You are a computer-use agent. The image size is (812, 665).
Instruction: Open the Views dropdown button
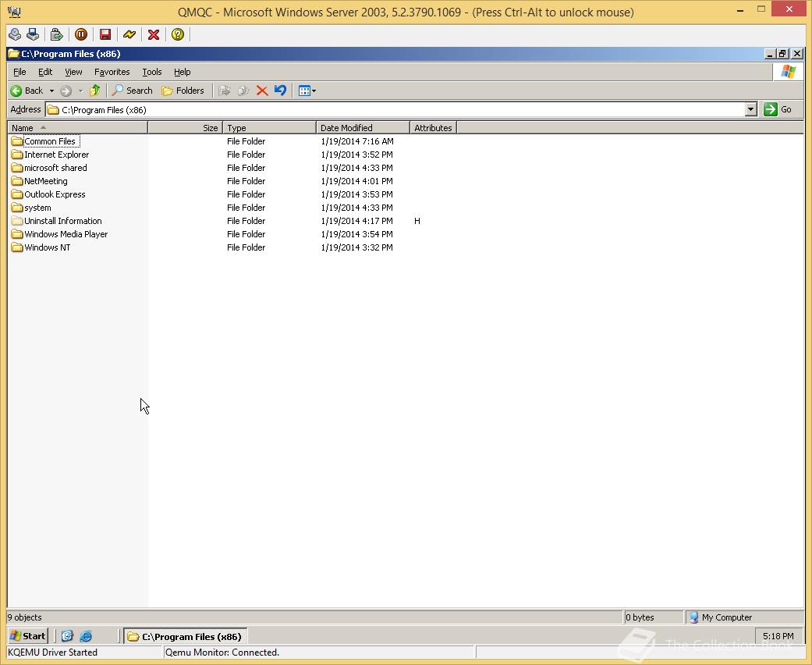pyautogui.click(x=307, y=91)
